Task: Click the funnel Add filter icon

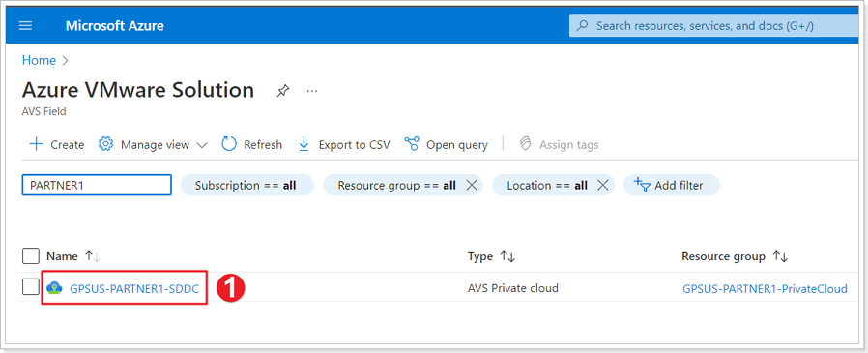Action: coord(642,185)
